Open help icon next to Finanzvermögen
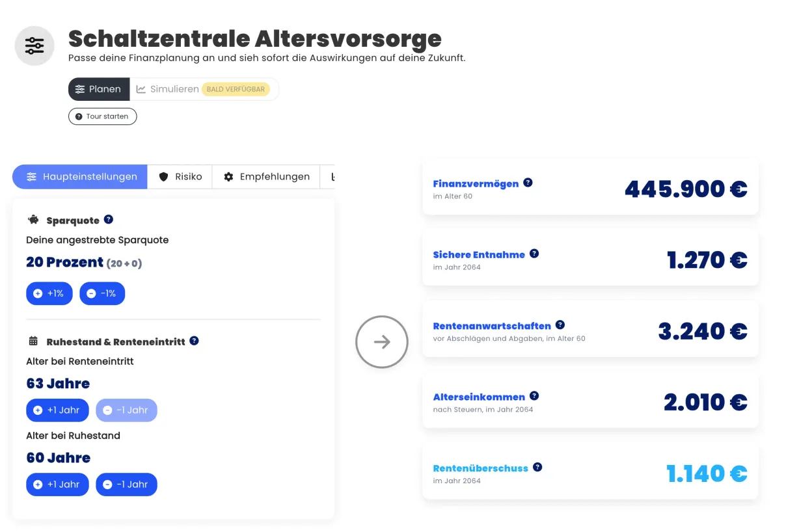The height and width of the screenshot is (532, 799). 528,183
